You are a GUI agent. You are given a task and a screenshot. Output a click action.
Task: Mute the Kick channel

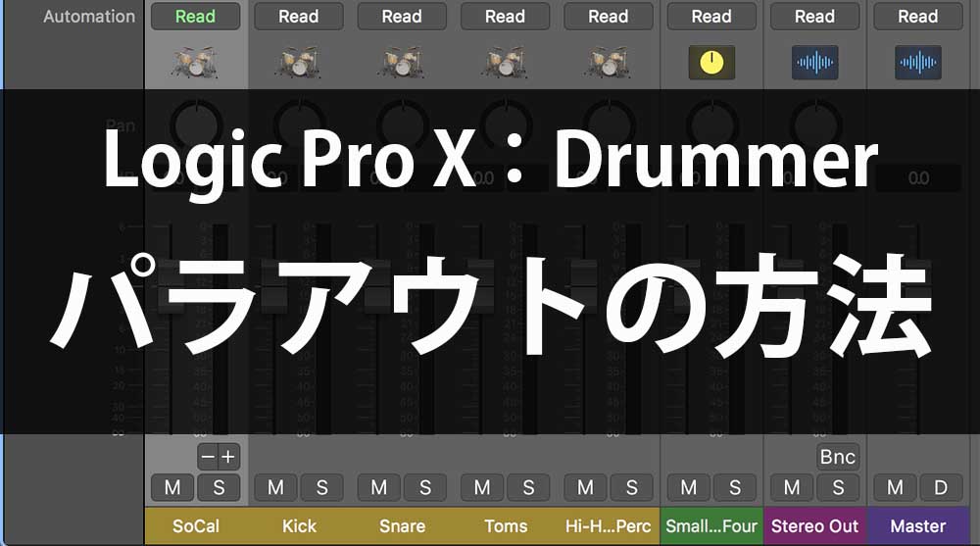[x=276, y=487]
